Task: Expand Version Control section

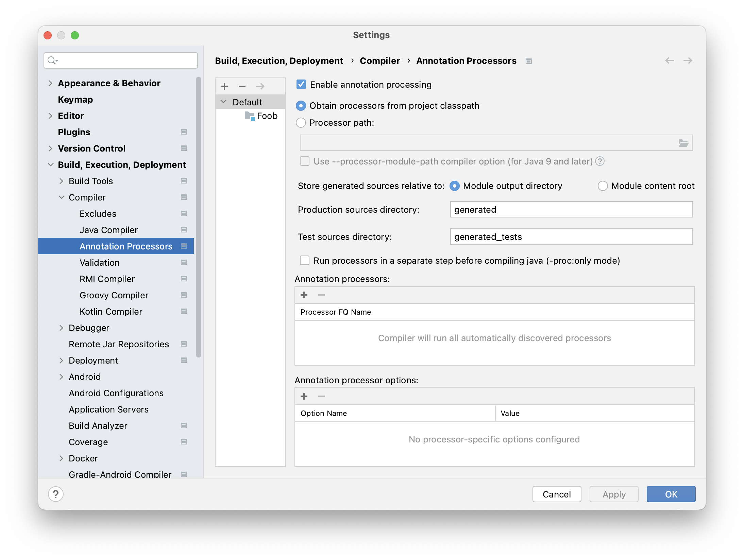Action: [50, 148]
